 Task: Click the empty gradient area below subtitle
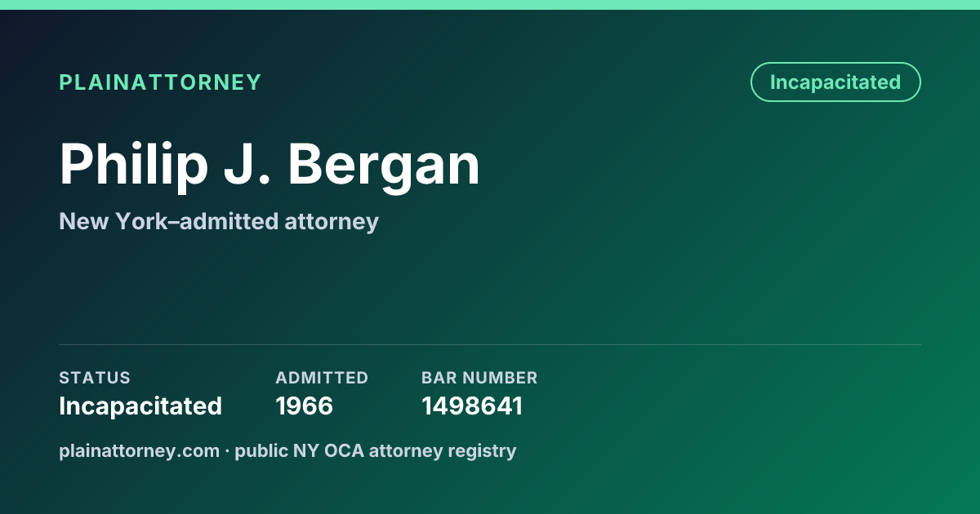click(490, 290)
